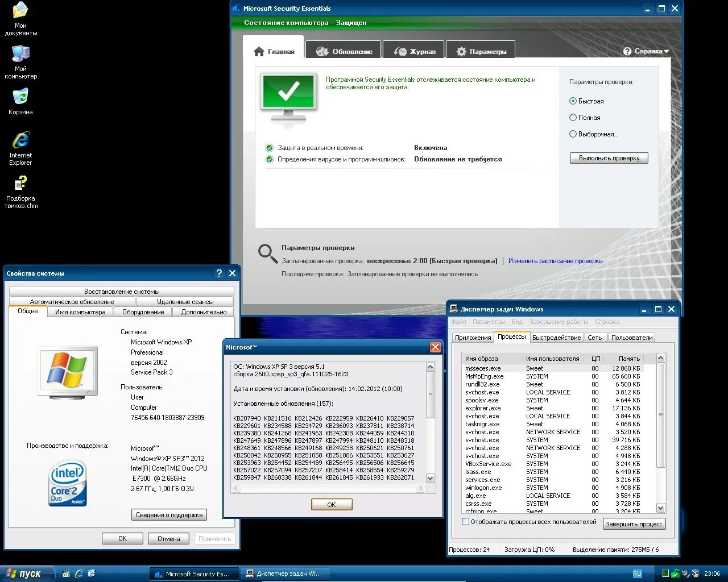The height and width of the screenshot is (582, 728).
Task: Click Отмена in System Properties
Action: point(168,539)
